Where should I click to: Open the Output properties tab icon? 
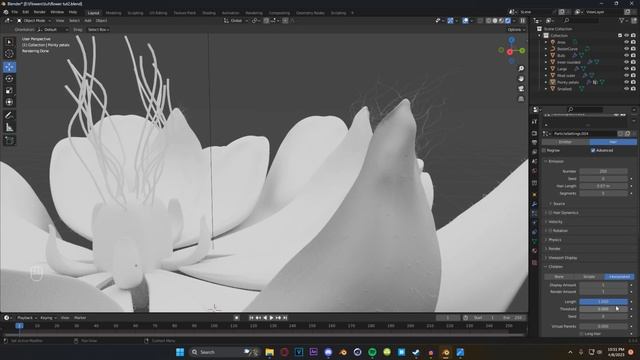[534, 142]
